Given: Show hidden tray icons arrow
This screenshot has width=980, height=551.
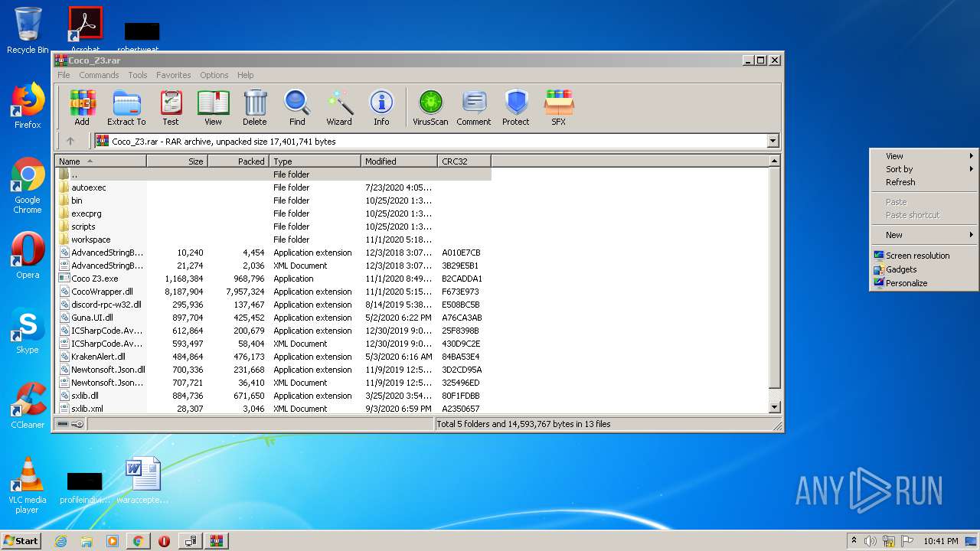Looking at the screenshot, I should [854, 540].
